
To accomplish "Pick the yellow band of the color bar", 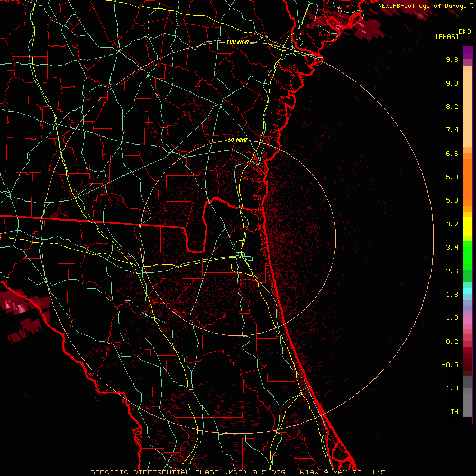I will tap(467, 226).
